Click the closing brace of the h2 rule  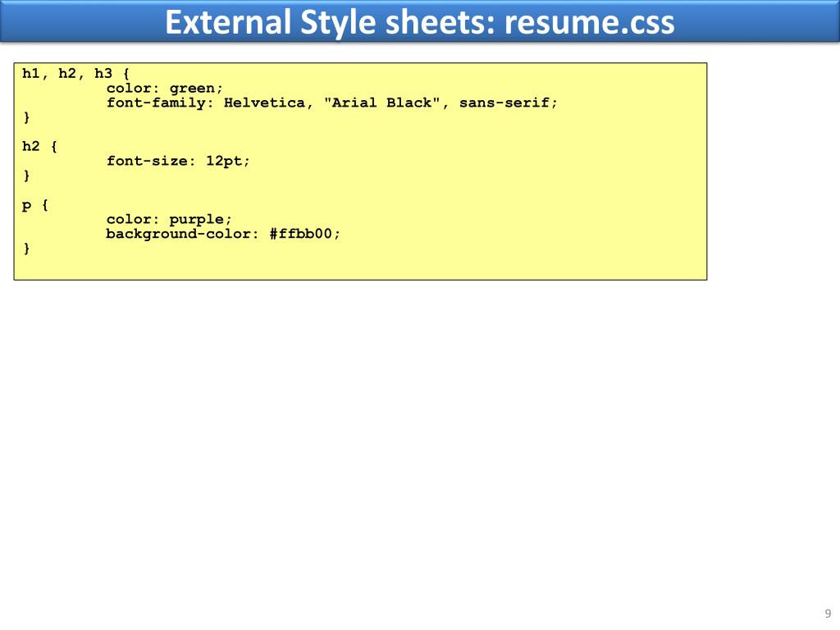point(27,176)
